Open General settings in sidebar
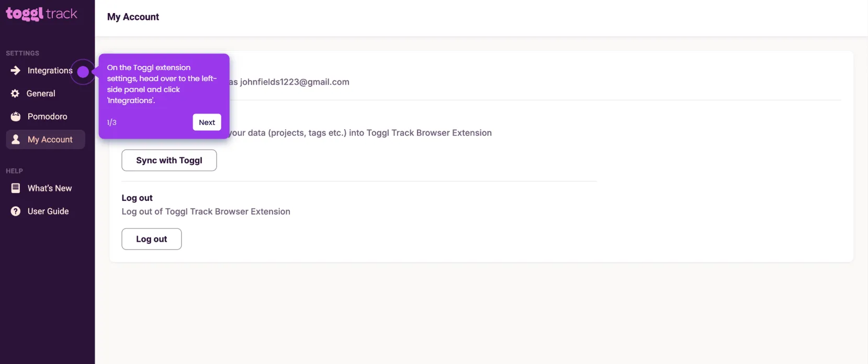Screen dimensions: 868x364 point(41,94)
